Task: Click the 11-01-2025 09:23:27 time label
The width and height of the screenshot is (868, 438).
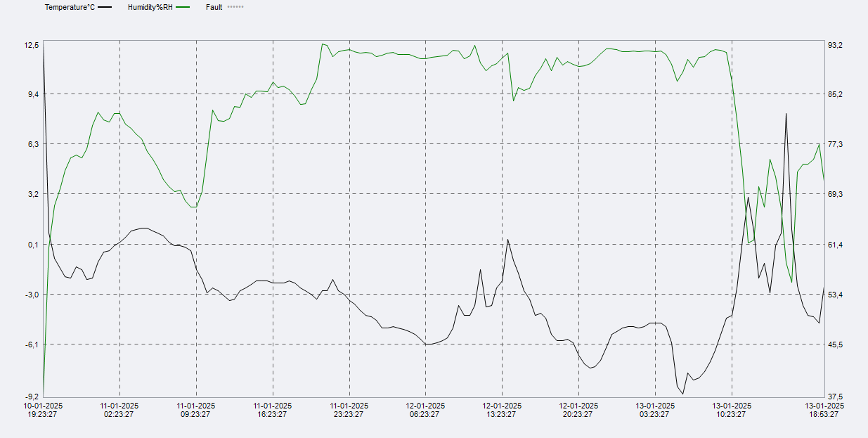Action: pyautogui.click(x=196, y=410)
